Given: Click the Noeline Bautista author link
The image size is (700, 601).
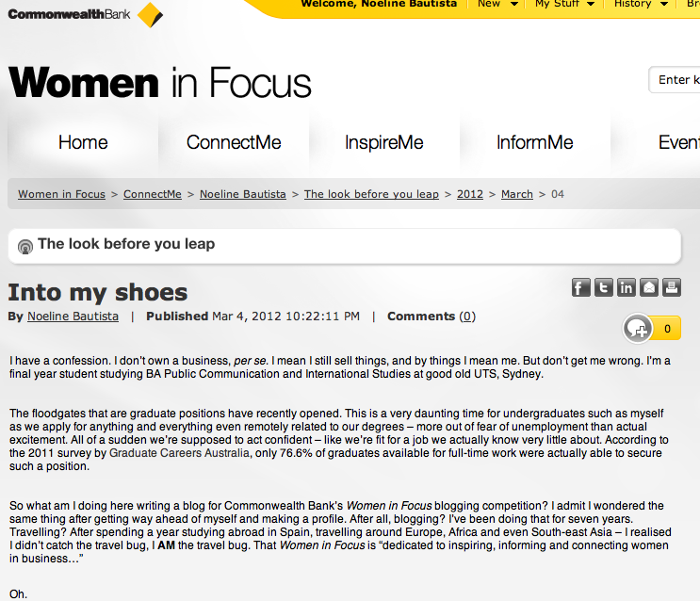Looking at the screenshot, I should pos(73,317).
